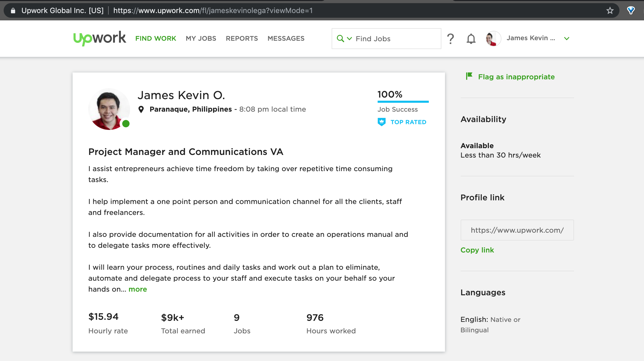
Task: Click the $15.94 hourly rate value
Action: (x=103, y=317)
